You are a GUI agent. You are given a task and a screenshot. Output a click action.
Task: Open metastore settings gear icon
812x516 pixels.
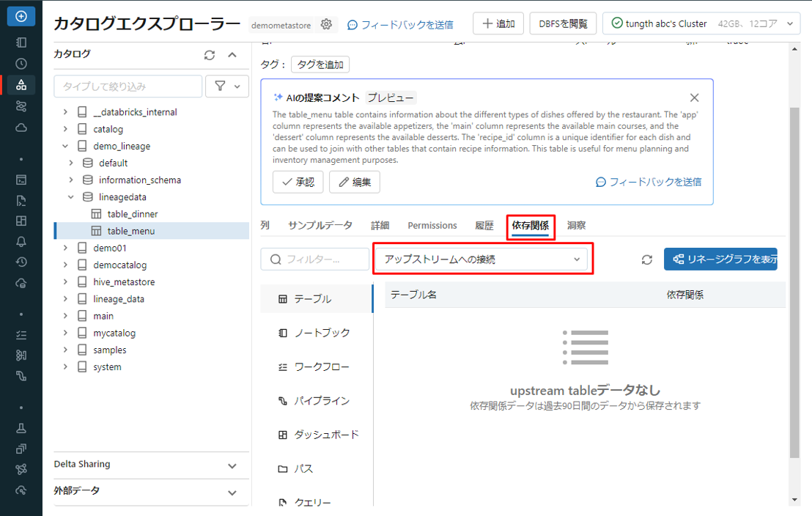[326, 24]
